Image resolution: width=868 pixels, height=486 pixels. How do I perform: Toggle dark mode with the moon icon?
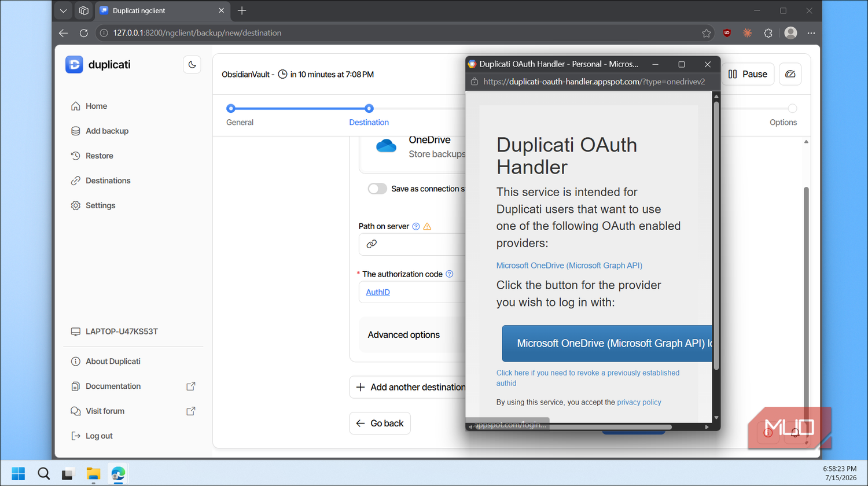coord(192,65)
